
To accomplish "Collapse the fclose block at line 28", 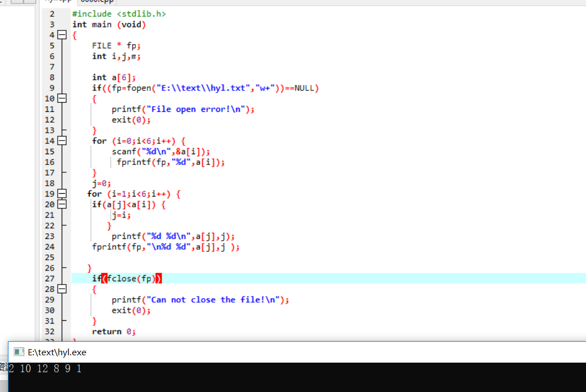I will [62, 289].
